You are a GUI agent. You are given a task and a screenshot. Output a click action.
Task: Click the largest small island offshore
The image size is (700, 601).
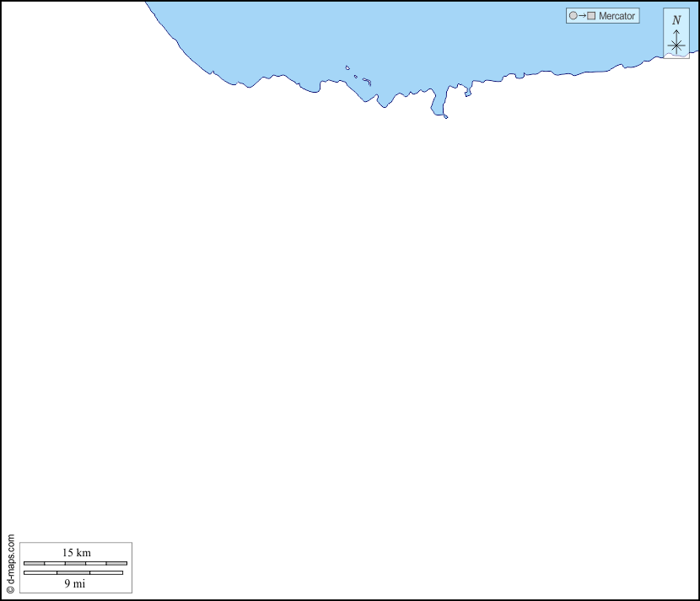[x=367, y=82]
